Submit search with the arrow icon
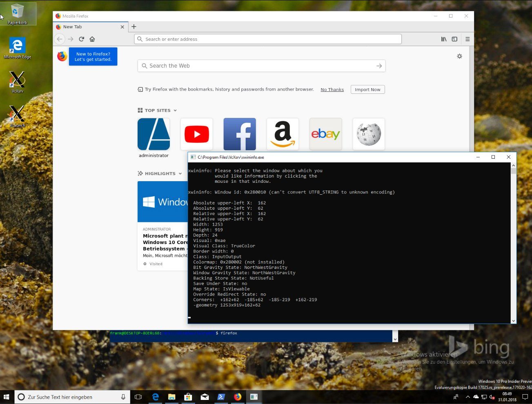 tap(379, 66)
